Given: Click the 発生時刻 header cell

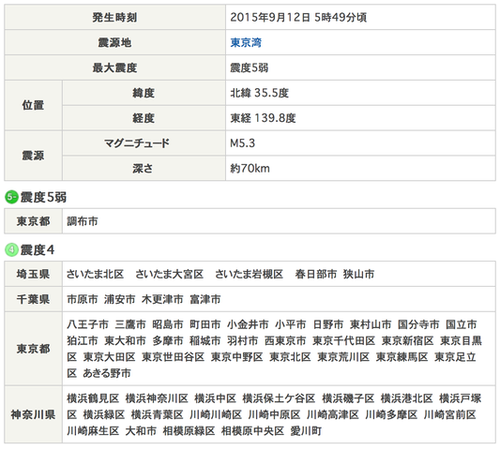Looking at the screenshot, I should click(x=115, y=17).
